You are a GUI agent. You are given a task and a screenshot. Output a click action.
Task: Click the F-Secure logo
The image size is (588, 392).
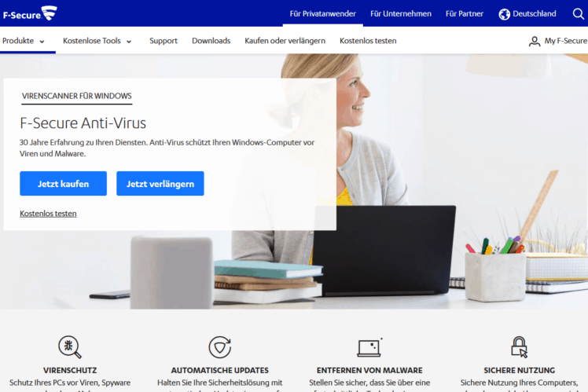(30, 13)
